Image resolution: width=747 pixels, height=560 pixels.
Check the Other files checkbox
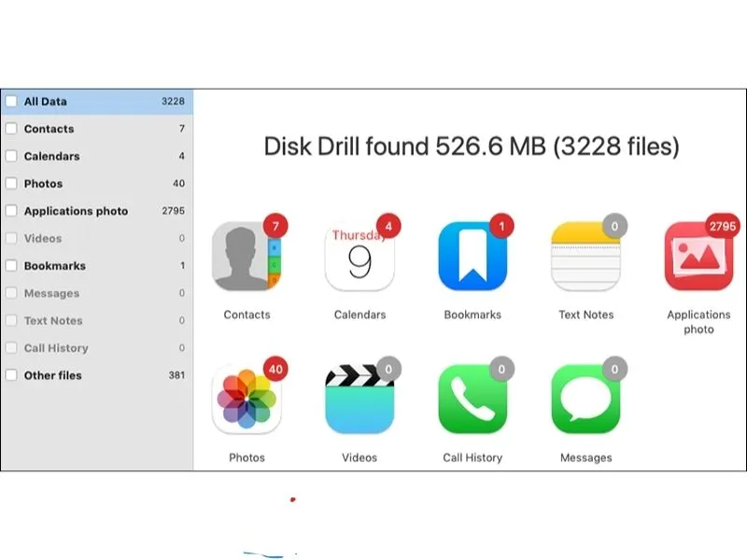[11, 375]
